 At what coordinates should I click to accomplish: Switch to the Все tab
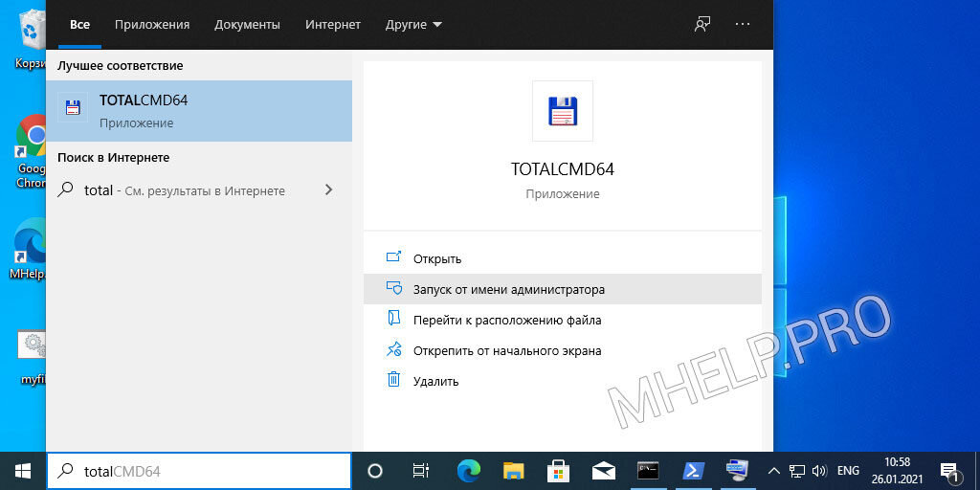pyautogui.click(x=79, y=25)
